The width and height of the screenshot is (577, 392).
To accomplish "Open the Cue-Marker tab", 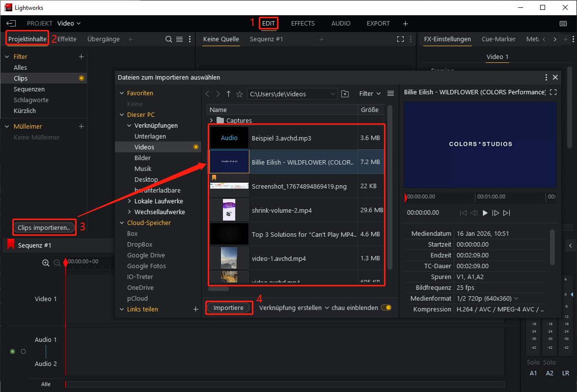I will tap(498, 39).
